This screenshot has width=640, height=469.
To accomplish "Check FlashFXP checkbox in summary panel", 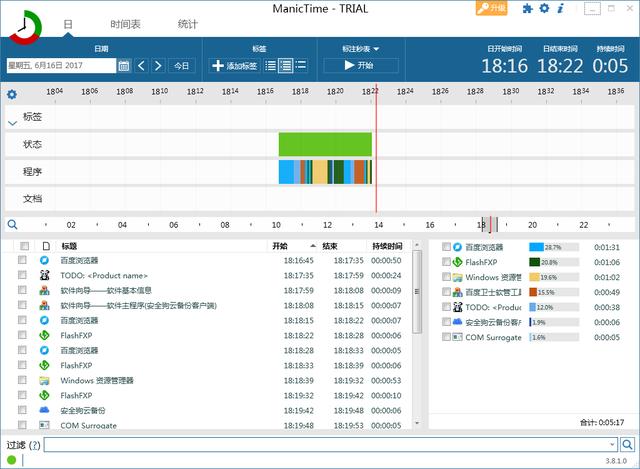I will point(446,262).
